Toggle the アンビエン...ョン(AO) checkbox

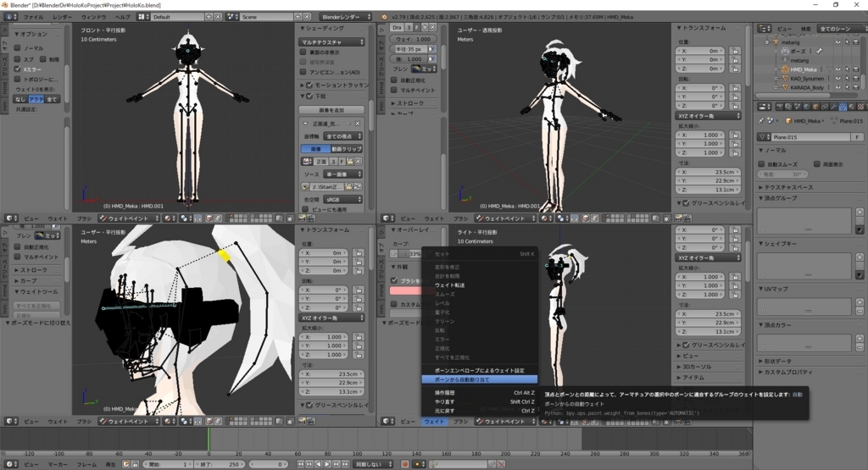(x=303, y=72)
